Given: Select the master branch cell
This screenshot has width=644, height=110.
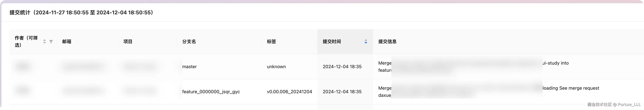Looking at the screenshot, I should pos(189,67).
